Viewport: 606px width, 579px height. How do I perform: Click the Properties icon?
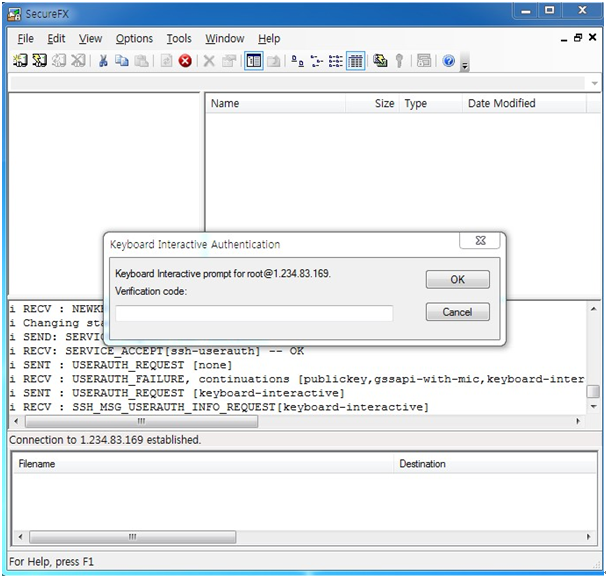[229, 61]
